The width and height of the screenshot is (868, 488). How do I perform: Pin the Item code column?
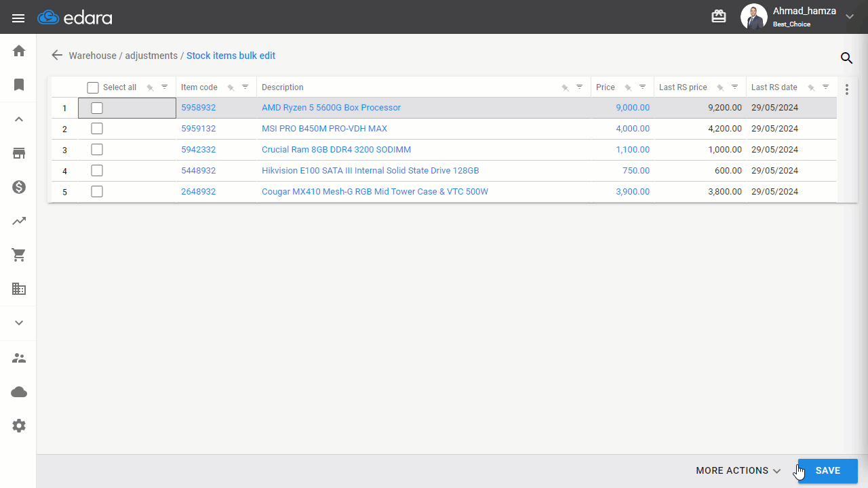coord(231,87)
